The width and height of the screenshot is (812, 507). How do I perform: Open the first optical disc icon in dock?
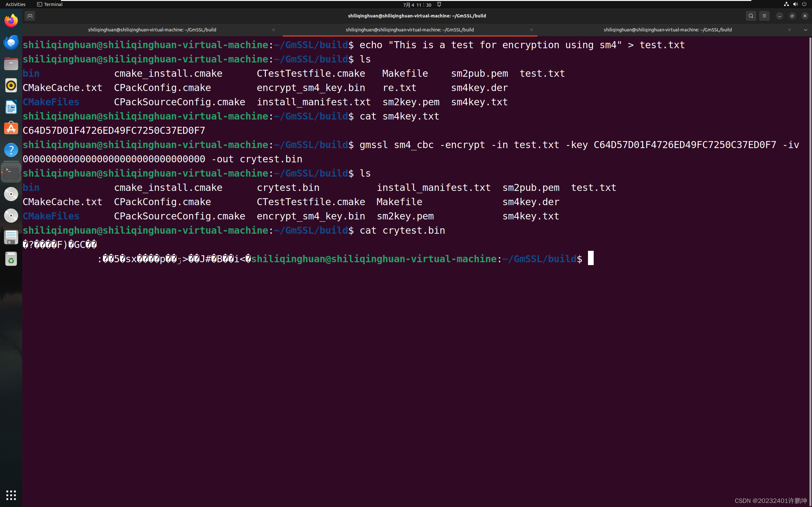pos(11,194)
